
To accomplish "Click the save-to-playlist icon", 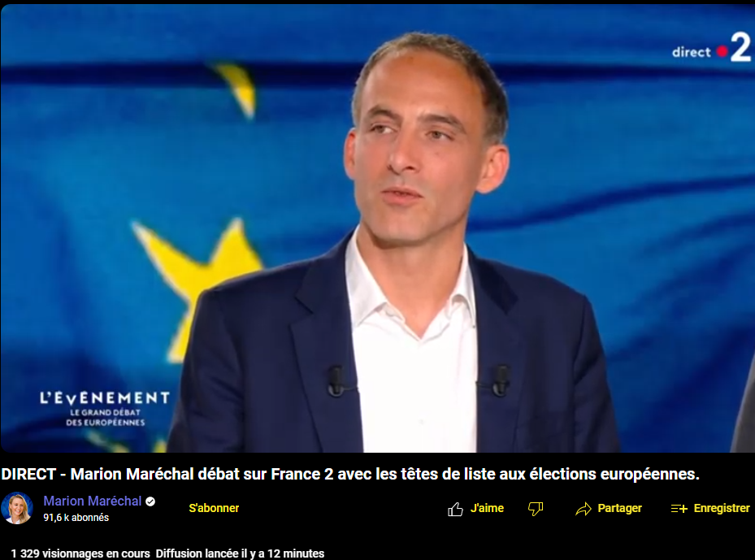I will click(679, 509).
